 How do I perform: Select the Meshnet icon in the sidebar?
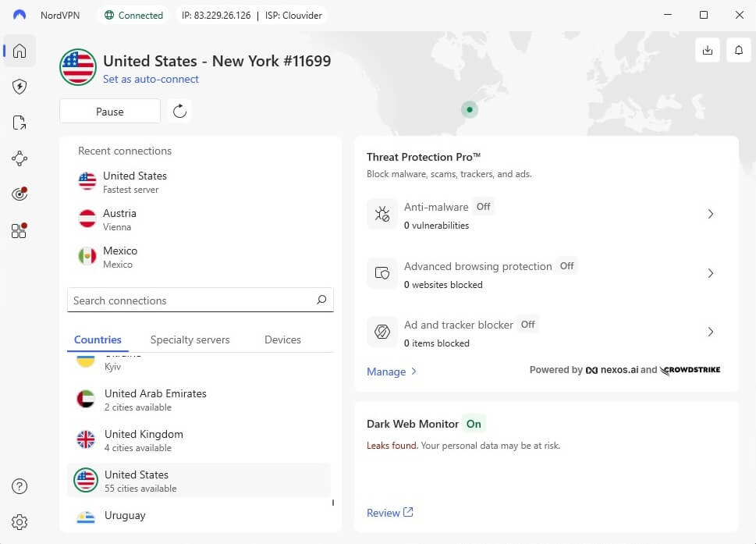click(19, 158)
